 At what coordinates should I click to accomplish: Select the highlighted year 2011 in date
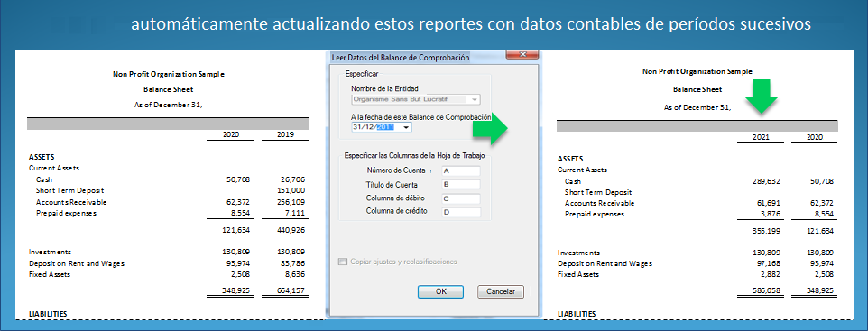[385, 127]
